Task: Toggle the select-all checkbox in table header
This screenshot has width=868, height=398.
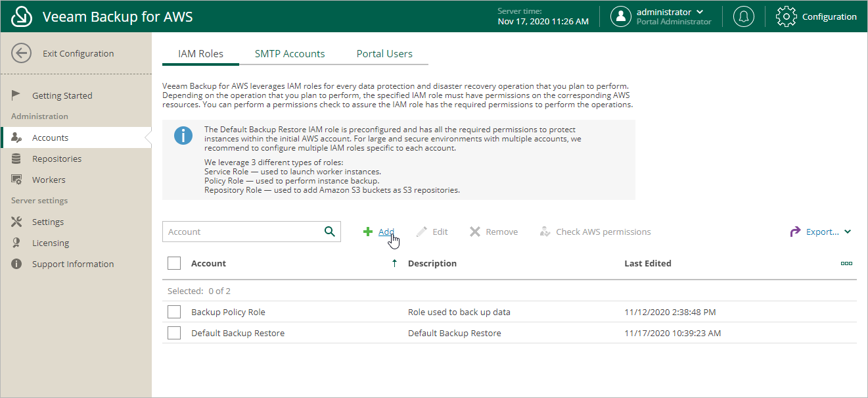Action: 174,263
